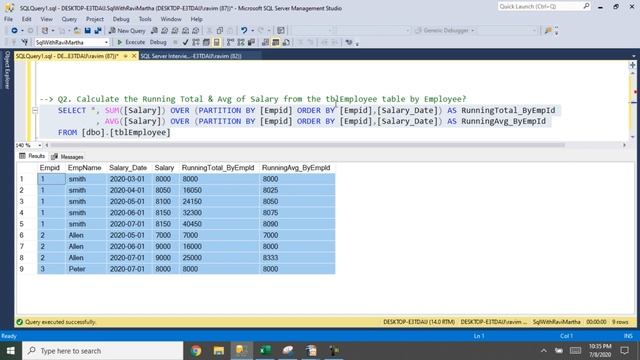Select the Peter cell in row 9

tap(85, 269)
